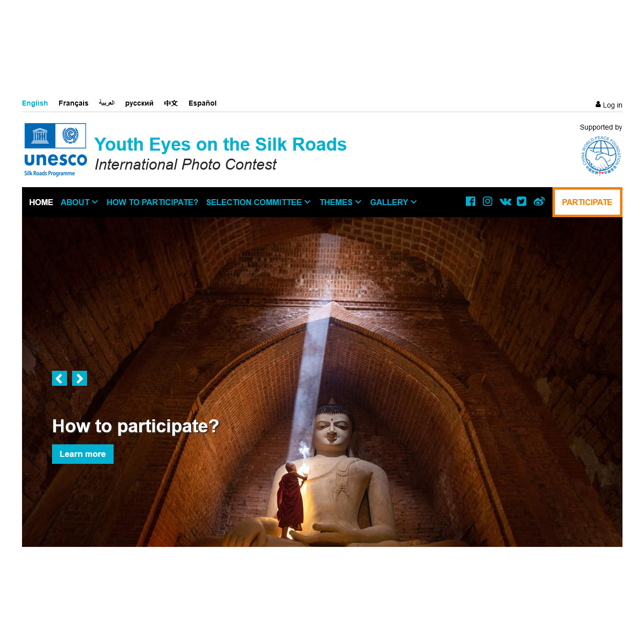
Task: Expand the Gallery dropdown menu
Action: click(x=393, y=202)
